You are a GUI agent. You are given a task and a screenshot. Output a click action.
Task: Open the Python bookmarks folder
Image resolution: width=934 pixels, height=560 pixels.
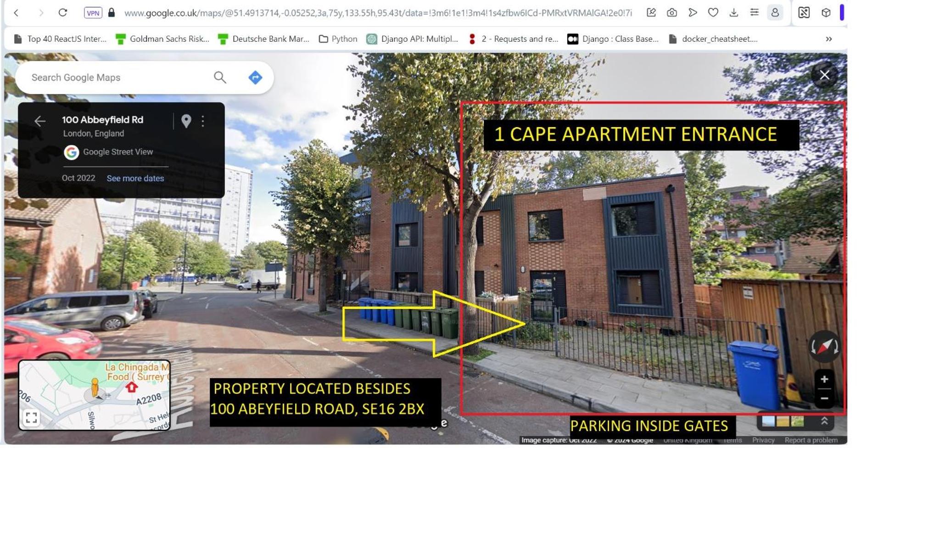pos(338,39)
